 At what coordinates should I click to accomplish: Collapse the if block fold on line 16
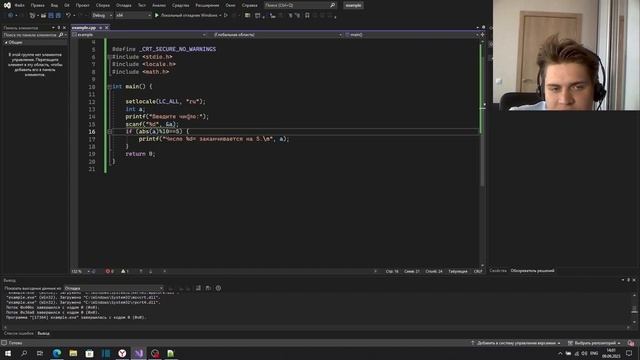(x=109, y=132)
